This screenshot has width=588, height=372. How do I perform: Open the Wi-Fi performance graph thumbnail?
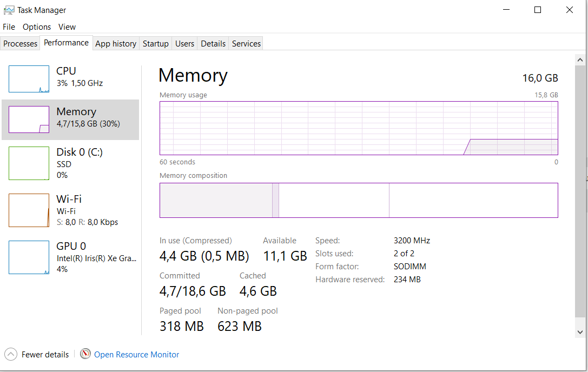(29, 210)
